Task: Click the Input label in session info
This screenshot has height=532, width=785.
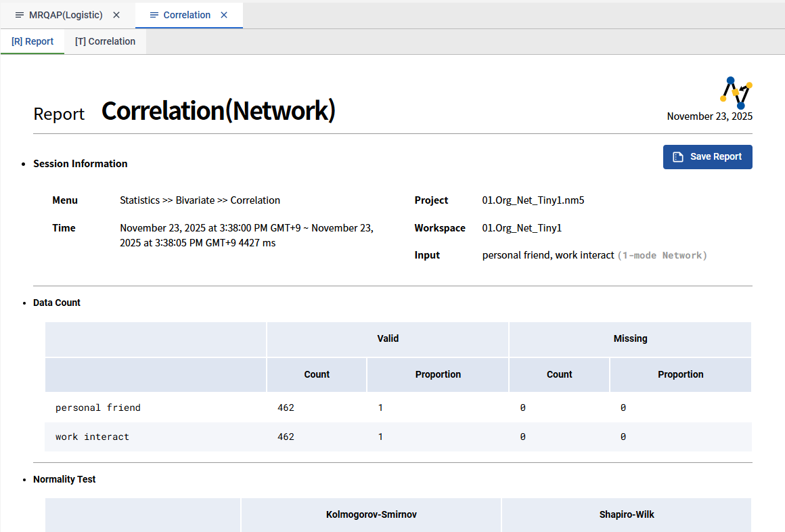Action: click(x=427, y=255)
